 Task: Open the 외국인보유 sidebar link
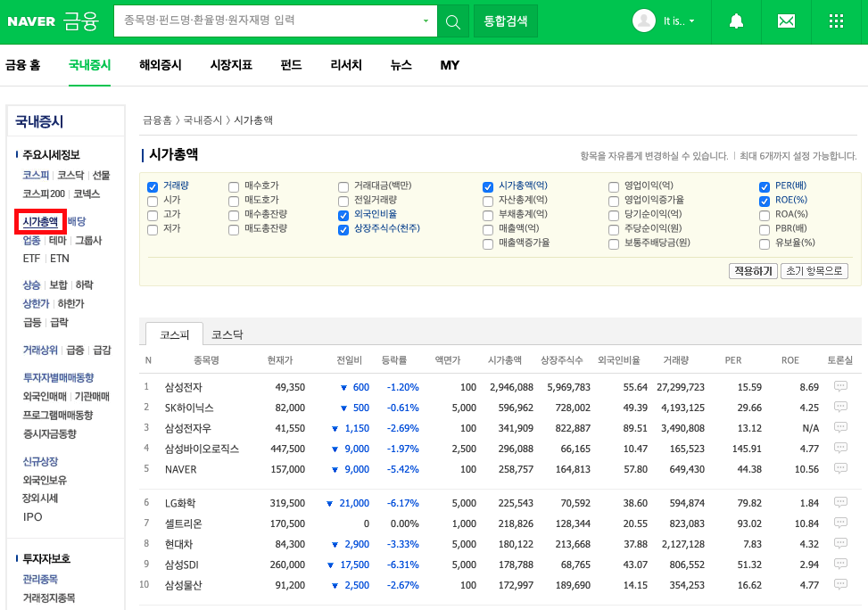click(45, 480)
